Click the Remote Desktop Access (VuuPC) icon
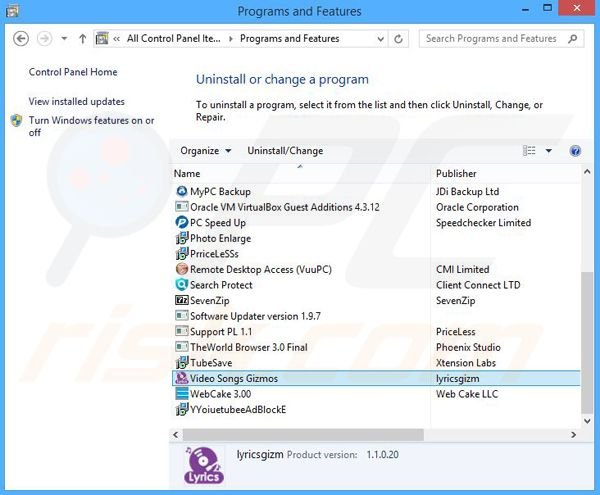The height and width of the screenshot is (495, 600). 181,269
